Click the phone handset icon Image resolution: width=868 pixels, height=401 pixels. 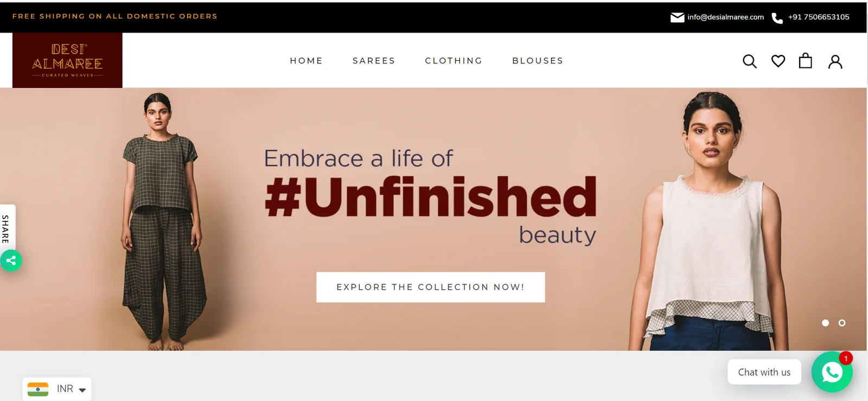tap(777, 18)
